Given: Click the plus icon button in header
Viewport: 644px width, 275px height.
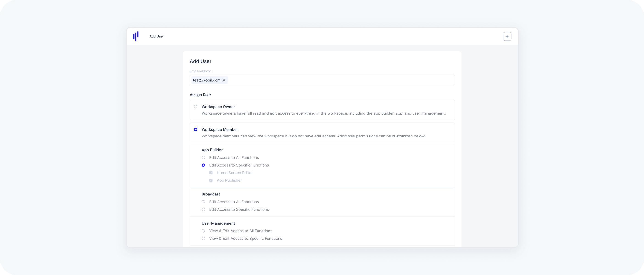Looking at the screenshot, I should point(507,36).
